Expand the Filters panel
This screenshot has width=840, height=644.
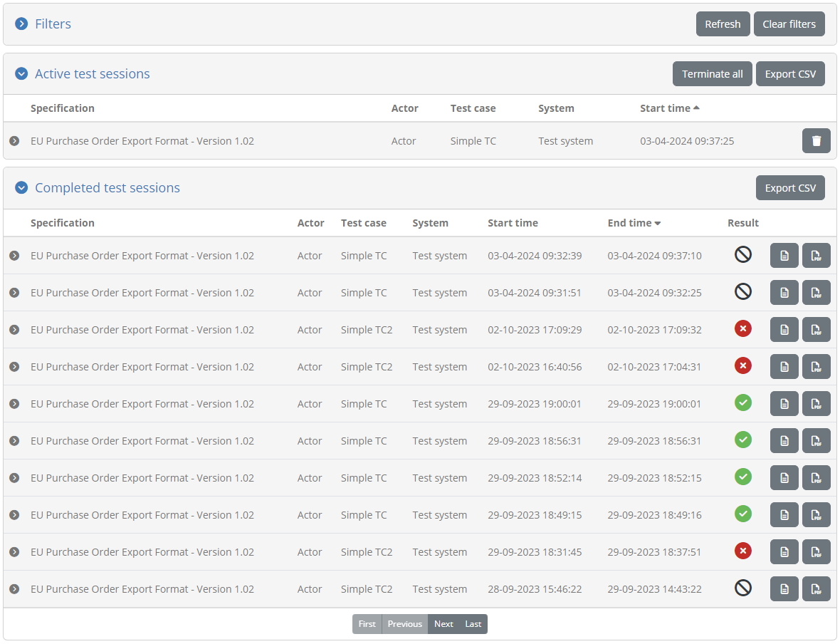tap(21, 24)
